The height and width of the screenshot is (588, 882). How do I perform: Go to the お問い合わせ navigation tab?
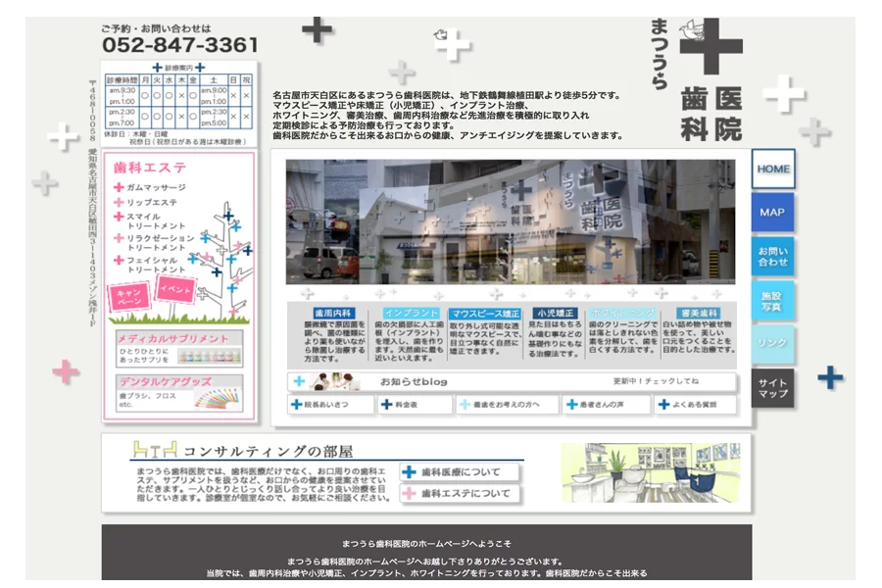773,256
